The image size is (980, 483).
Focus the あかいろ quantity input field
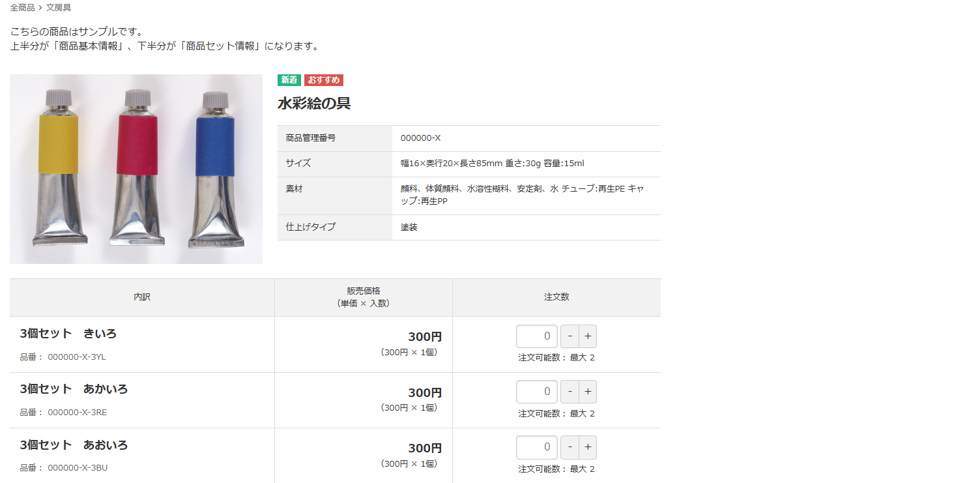[537, 392]
